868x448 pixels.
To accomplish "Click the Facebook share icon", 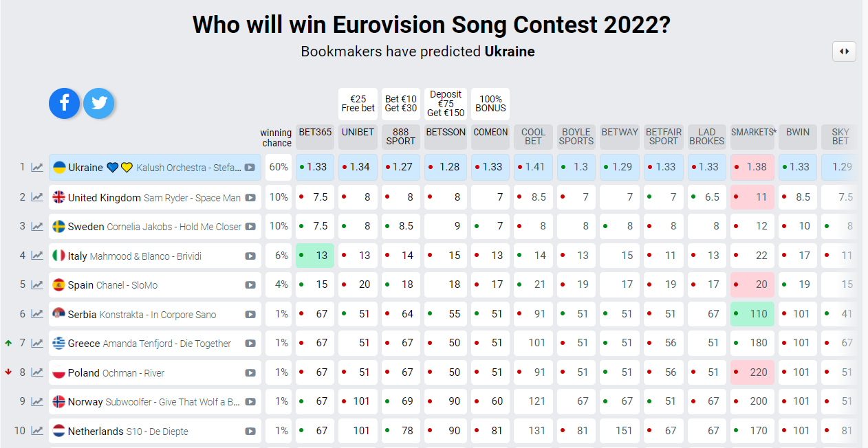I will click(x=64, y=103).
